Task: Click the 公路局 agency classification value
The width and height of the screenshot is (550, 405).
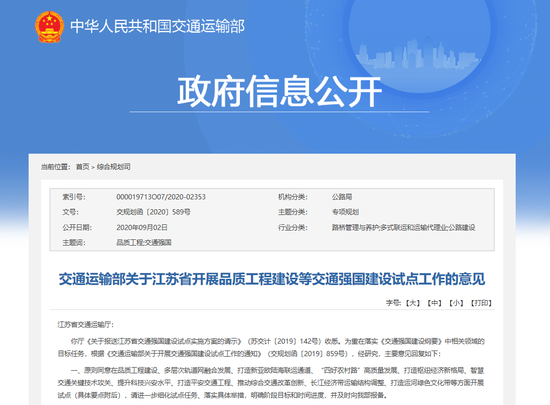Action: [342, 197]
